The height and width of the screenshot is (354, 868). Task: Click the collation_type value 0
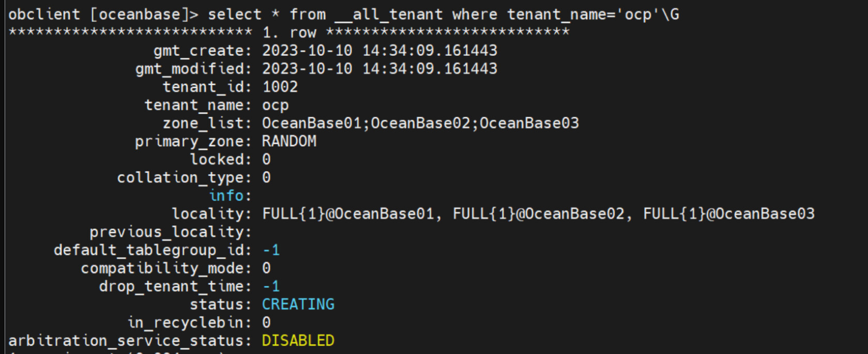tap(266, 178)
